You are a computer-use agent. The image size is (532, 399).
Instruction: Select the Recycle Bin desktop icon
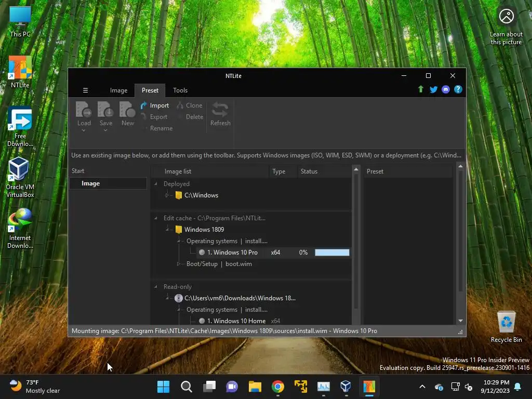(x=506, y=327)
